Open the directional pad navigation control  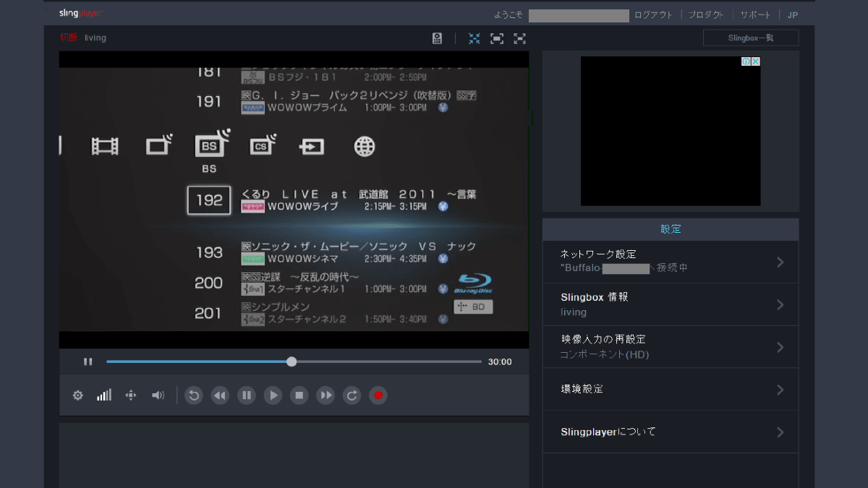tap(131, 395)
